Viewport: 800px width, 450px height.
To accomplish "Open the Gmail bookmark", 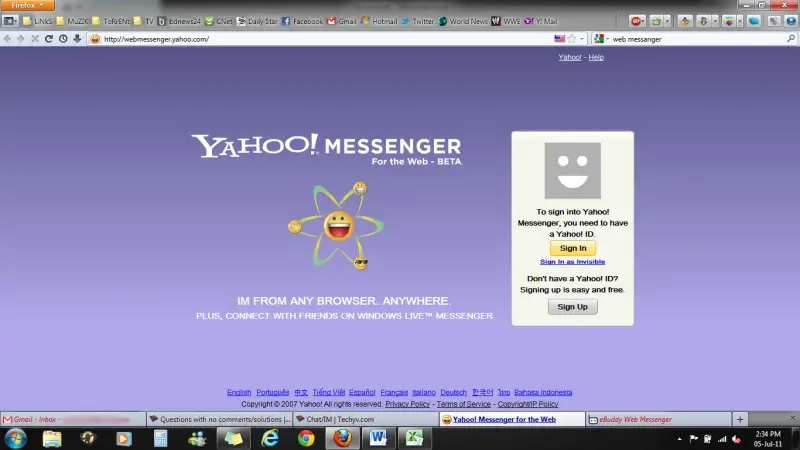I will (x=341, y=21).
